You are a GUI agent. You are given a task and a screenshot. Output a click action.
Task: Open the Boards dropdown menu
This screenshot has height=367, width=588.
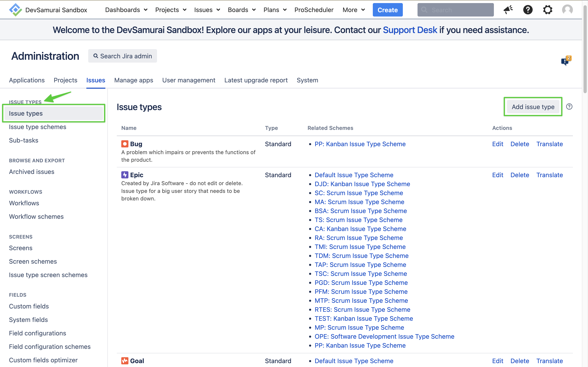(x=242, y=10)
